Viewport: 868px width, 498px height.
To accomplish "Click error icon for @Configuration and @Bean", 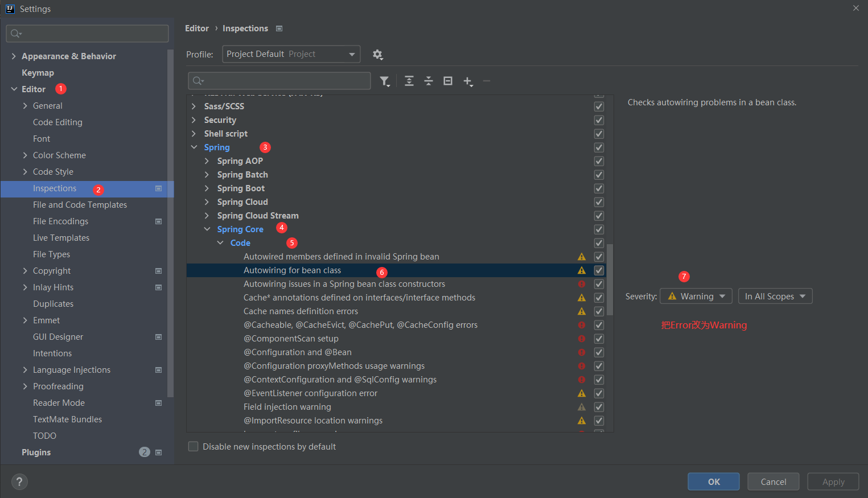I will 582,352.
